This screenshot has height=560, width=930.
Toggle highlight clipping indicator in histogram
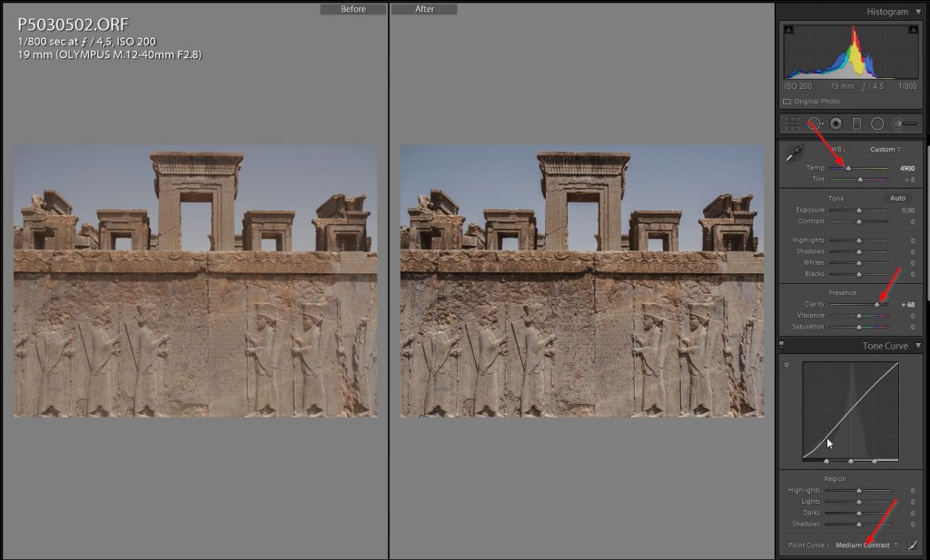(913, 29)
